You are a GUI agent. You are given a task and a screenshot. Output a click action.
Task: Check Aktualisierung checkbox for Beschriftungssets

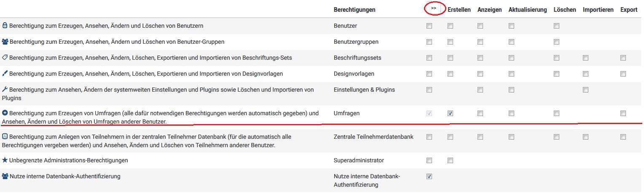point(511,58)
